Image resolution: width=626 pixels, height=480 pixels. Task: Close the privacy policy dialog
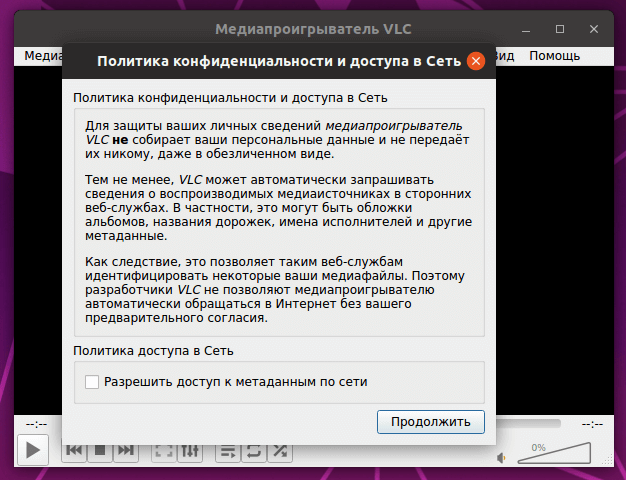[x=475, y=61]
